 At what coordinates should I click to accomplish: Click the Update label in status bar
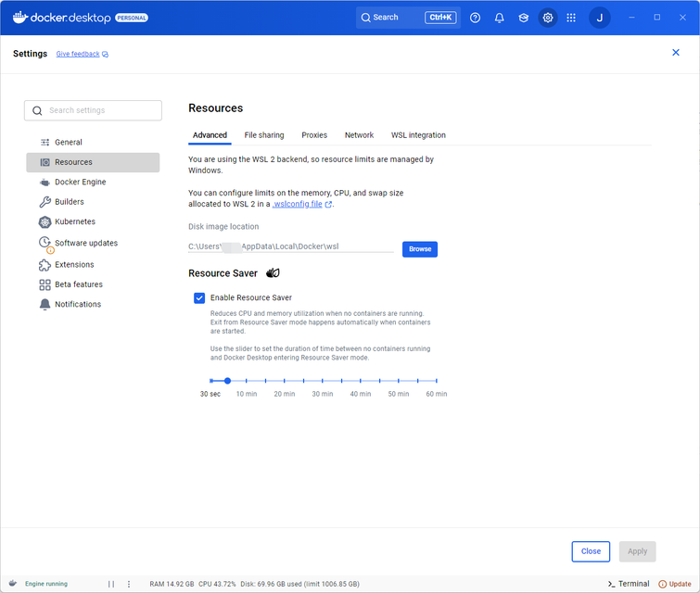[680, 584]
